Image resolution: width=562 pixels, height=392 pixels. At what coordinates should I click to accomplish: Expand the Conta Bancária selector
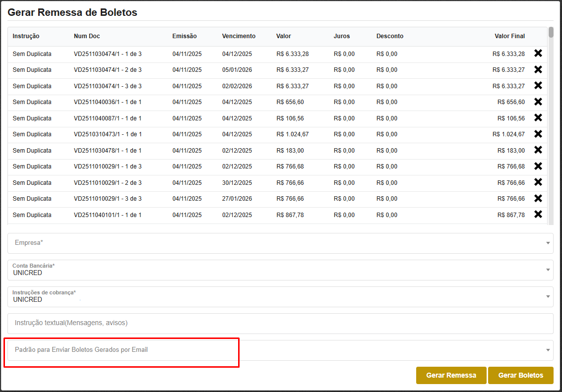pos(280,270)
